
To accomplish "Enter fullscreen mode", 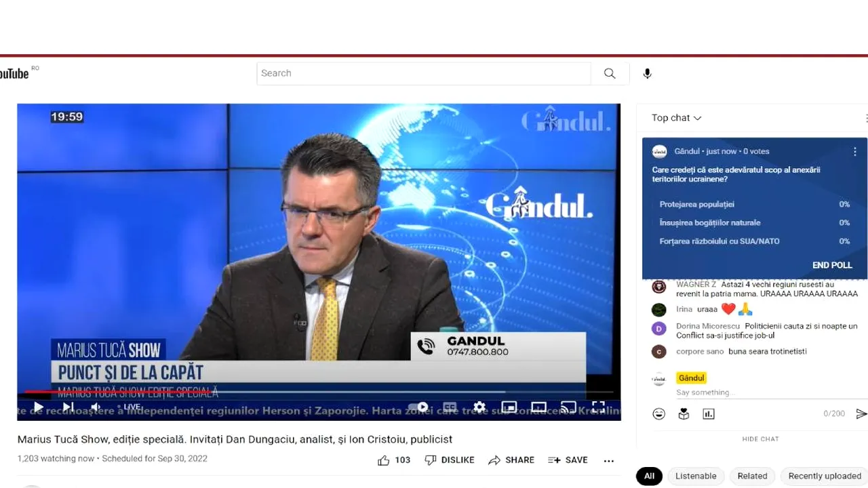I will tap(598, 407).
